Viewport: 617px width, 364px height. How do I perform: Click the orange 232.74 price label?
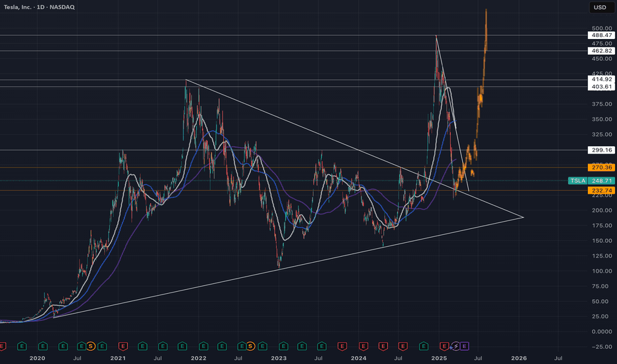(x=601, y=191)
